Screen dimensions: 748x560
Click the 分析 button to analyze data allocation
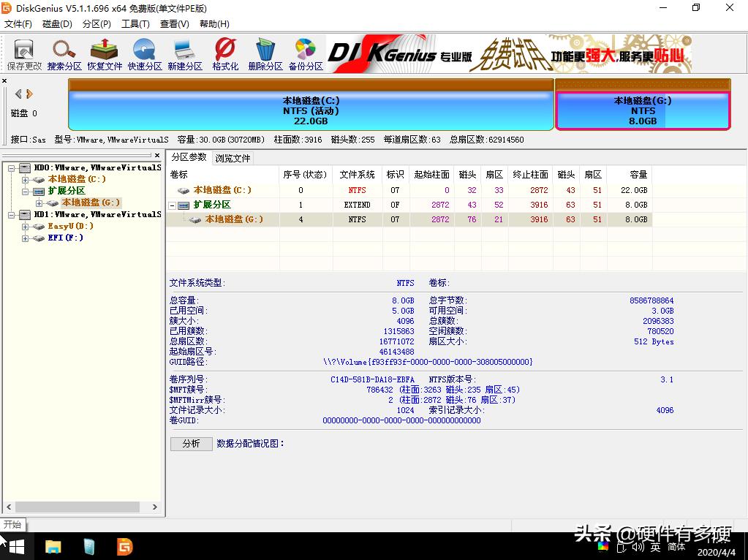[191, 444]
